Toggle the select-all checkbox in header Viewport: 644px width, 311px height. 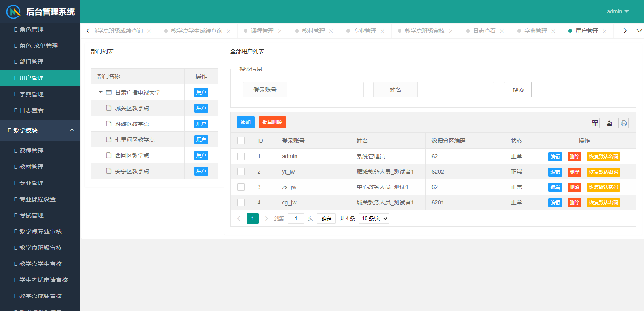(241, 141)
